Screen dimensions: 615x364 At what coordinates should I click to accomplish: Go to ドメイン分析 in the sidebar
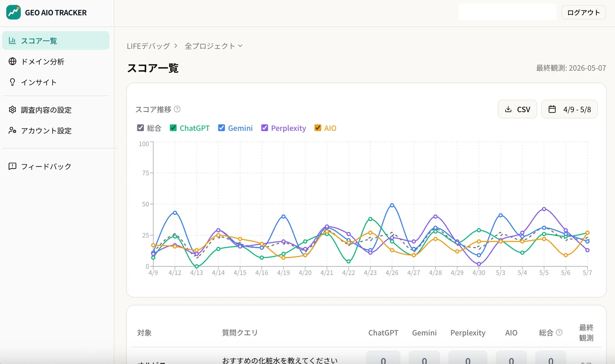56,61
